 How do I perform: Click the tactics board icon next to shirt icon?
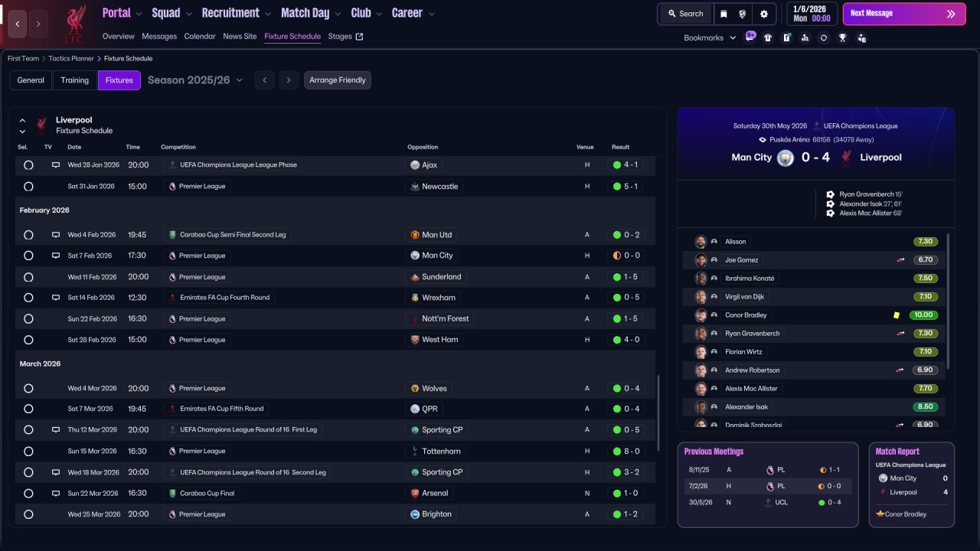(786, 37)
